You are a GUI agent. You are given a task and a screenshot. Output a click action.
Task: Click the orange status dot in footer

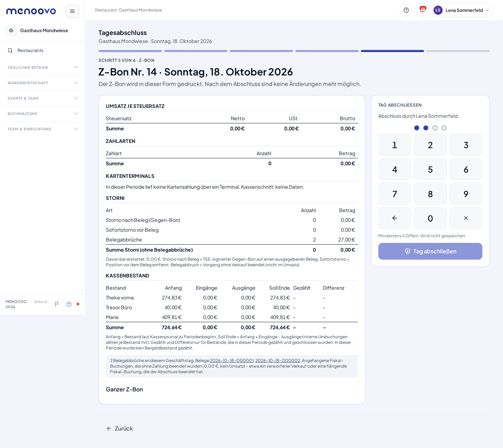(78, 304)
